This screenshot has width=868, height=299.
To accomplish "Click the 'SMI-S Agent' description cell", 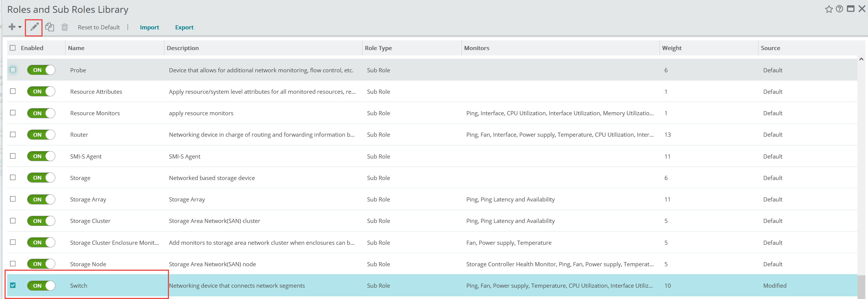I will pos(184,156).
